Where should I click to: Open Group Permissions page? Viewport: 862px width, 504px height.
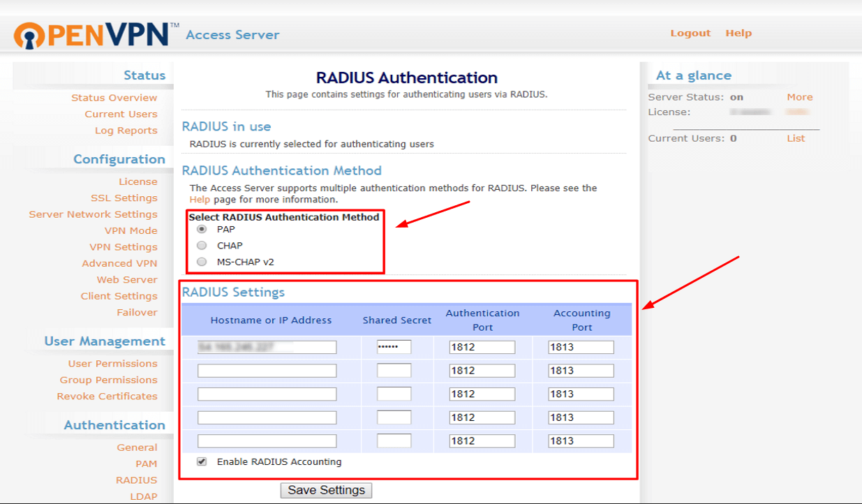tap(108, 380)
